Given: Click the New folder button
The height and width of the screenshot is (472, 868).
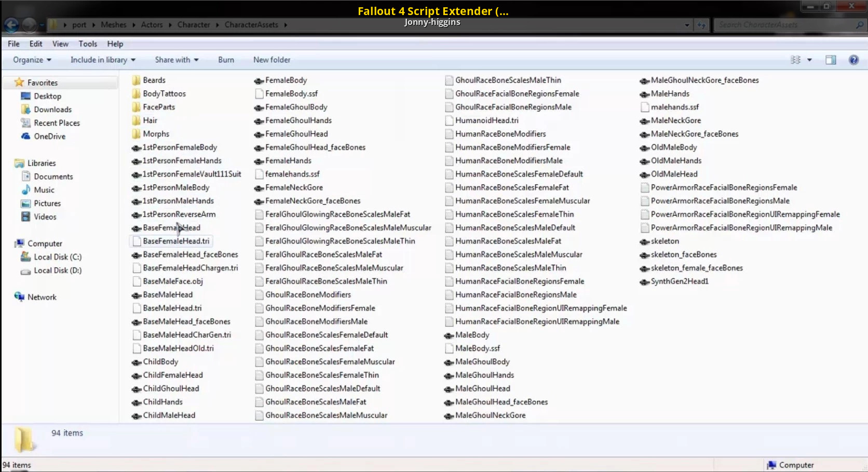Looking at the screenshot, I should click(272, 60).
